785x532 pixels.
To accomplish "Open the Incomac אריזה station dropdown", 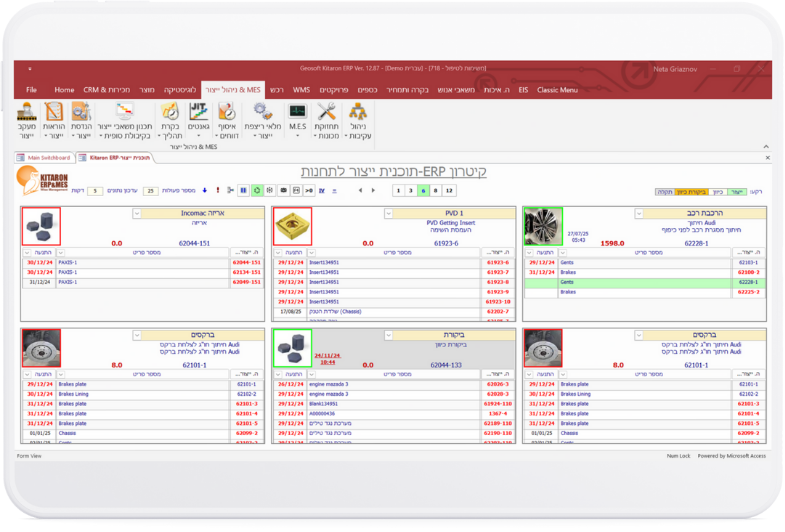I will [x=137, y=214].
